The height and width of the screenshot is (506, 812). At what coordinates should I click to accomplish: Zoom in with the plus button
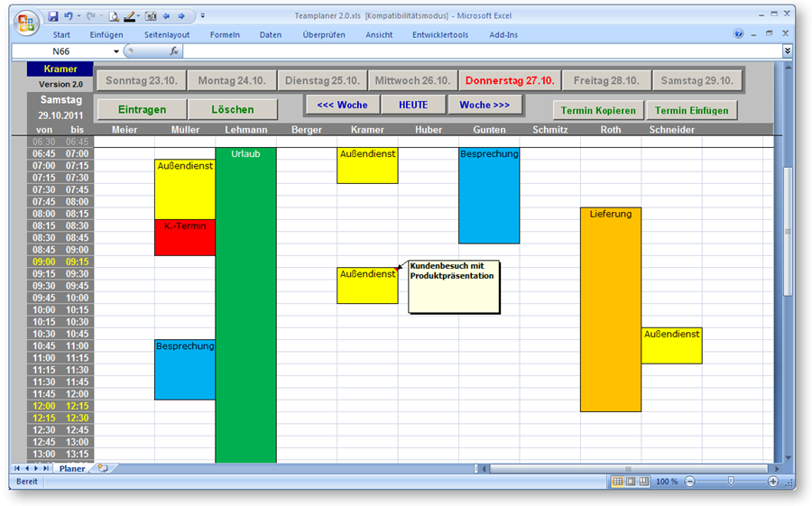pyautogui.click(x=773, y=481)
